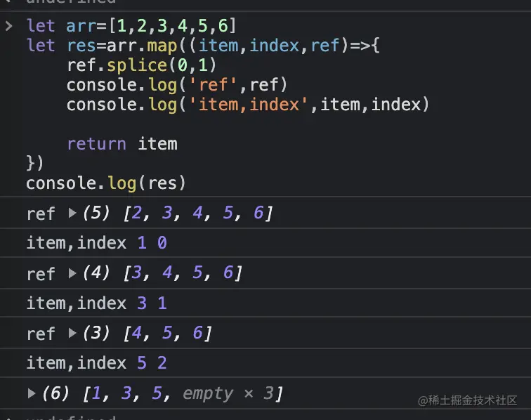Click the 'let arr=[1,2,3,4,5,6]' code line
Image resolution: width=531 pixels, height=420 pixels.
click(x=131, y=26)
